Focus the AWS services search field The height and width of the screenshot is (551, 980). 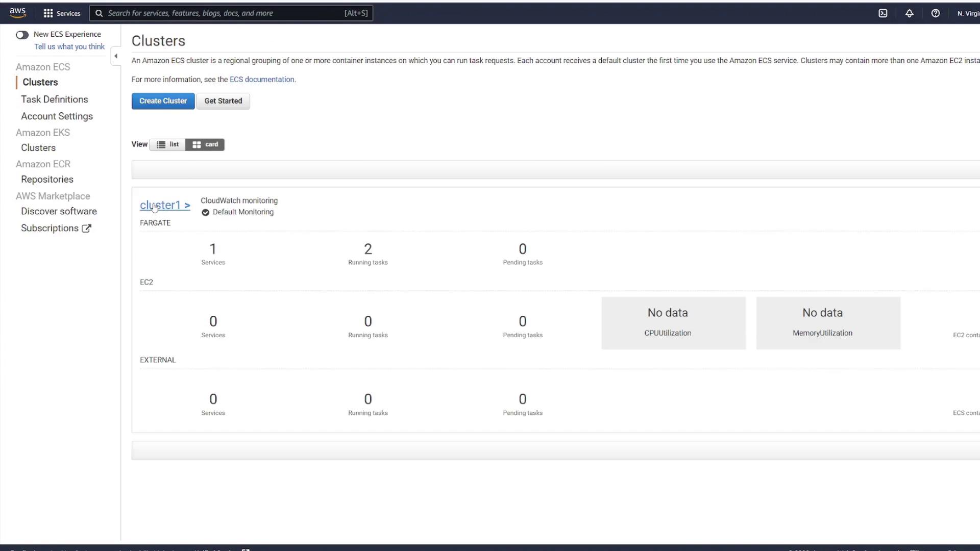click(x=231, y=13)
